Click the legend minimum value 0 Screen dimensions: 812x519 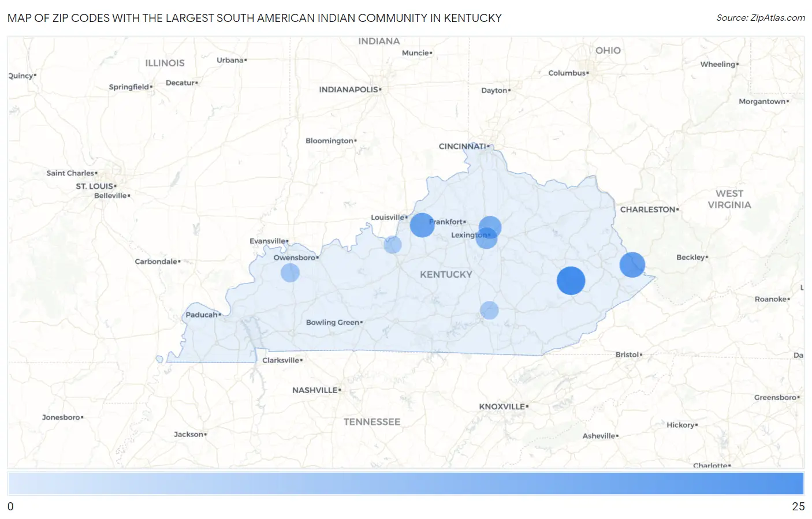click(10, 506)
